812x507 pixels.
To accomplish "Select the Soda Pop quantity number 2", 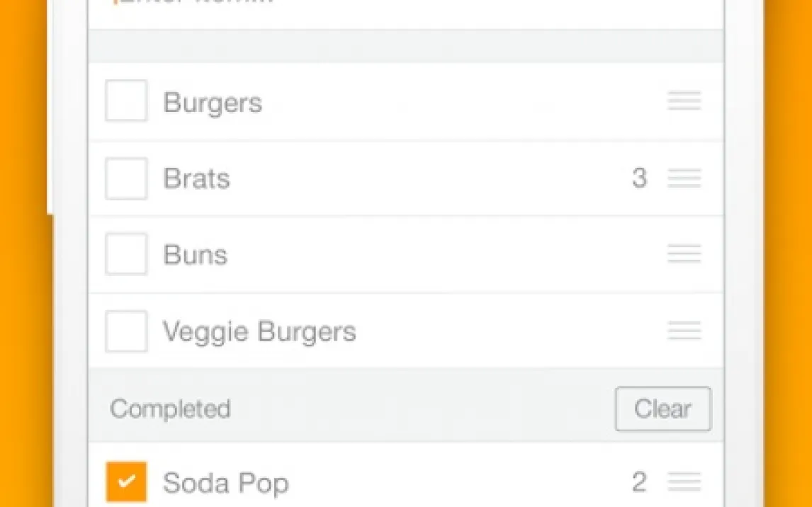I will pyautogui.click(x=639, y=482).
